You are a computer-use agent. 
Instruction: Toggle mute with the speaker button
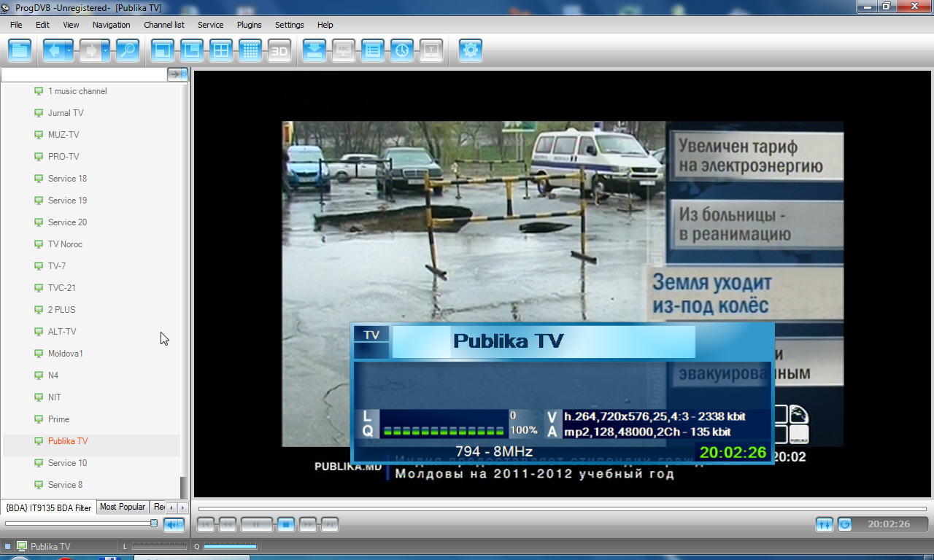174,524
